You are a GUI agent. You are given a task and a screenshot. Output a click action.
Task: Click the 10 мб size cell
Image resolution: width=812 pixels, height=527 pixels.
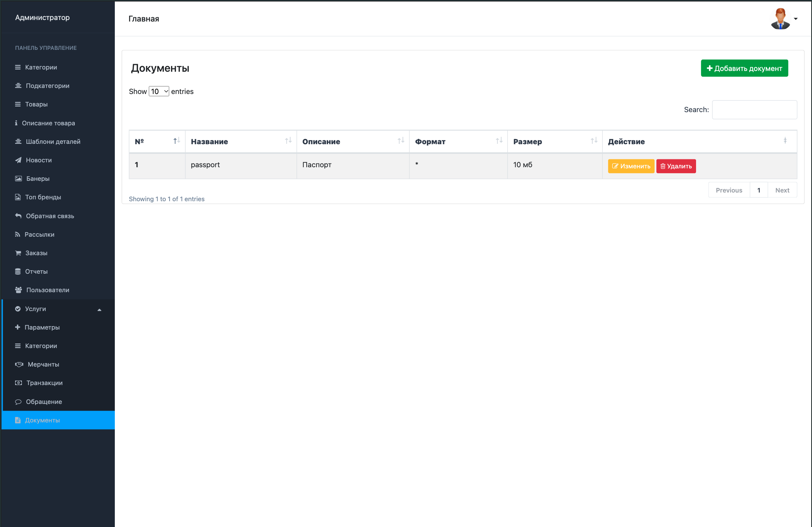[x=554, y=166]
